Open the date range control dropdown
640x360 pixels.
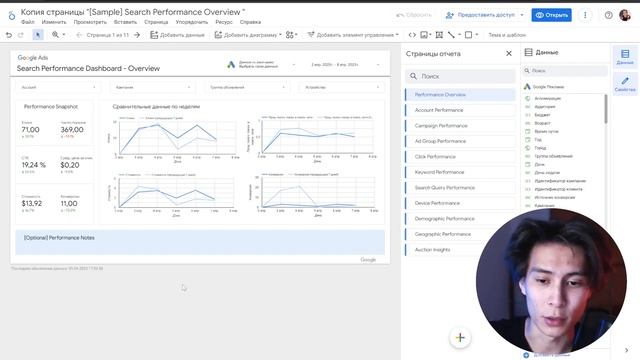point(344,64)
